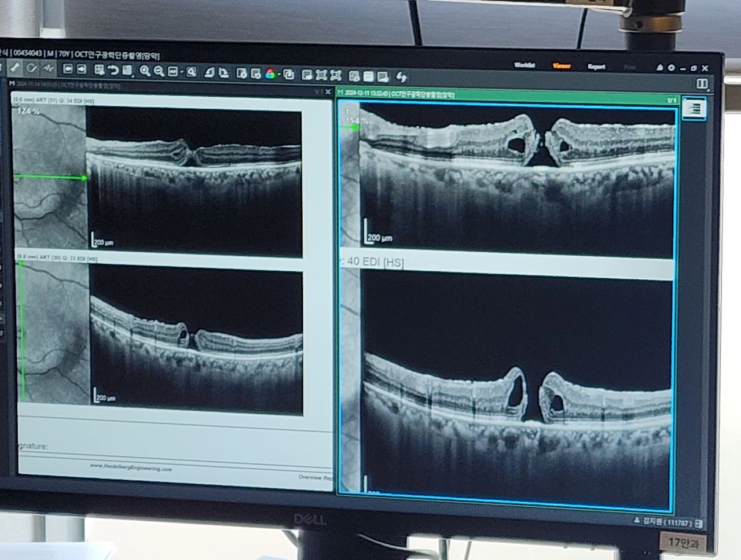This screenshot has width=741, height=560.
Task: Click the user account label in status bar
Action: tap(669, 522)
